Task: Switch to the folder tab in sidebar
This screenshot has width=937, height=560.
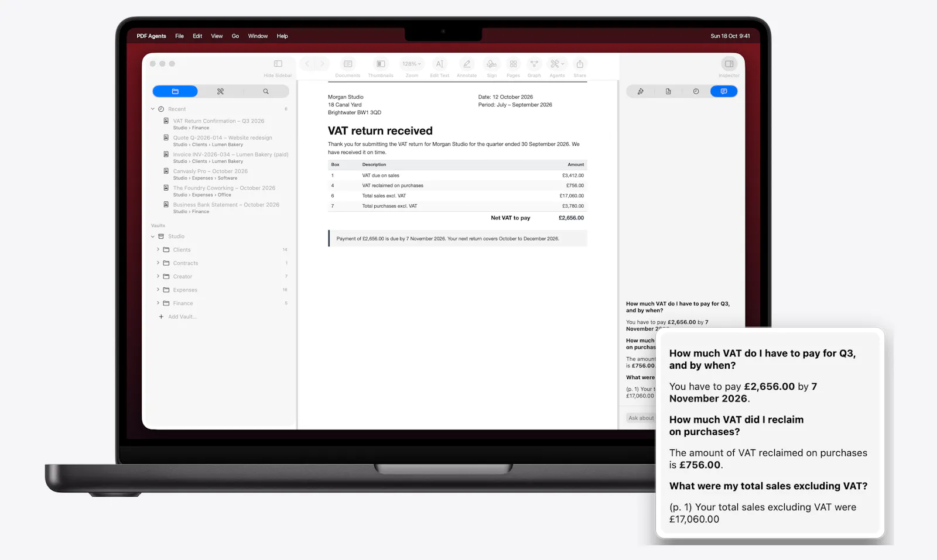Action: click(175, 91)
